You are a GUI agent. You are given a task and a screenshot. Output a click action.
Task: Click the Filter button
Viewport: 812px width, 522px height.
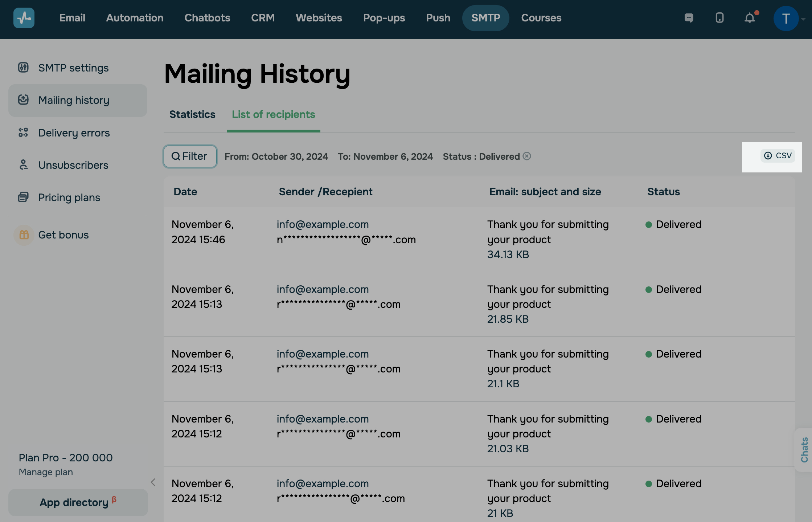(x=190, y=156)
